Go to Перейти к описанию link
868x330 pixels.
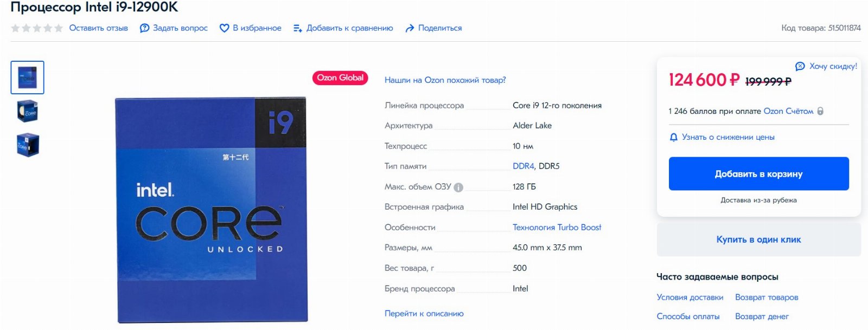424,314
